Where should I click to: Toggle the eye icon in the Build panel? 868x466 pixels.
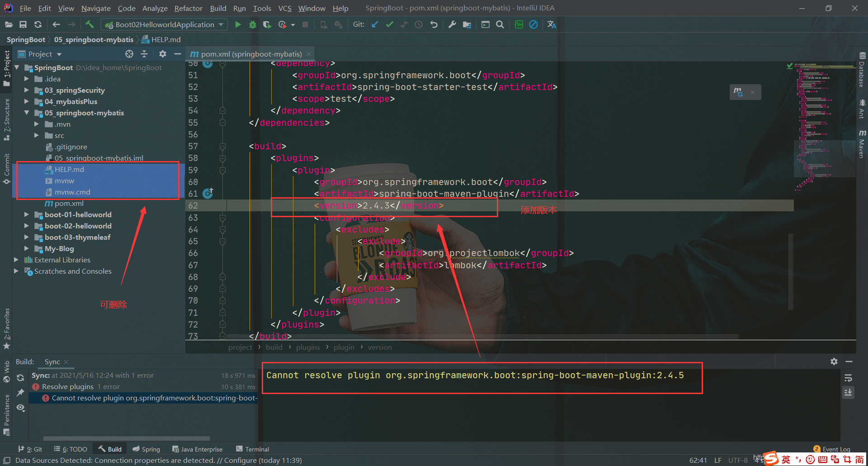pyautogui.click(x=20, y=408)
